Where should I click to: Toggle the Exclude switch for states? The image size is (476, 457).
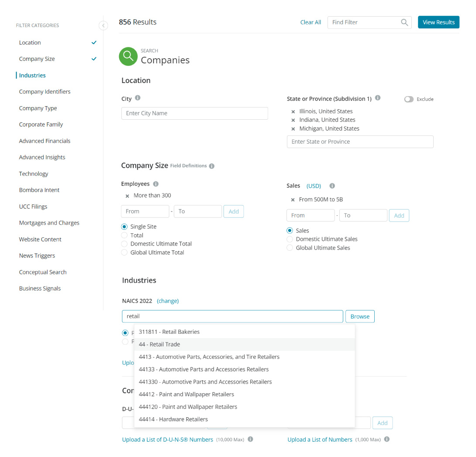(x=409, y=99)
